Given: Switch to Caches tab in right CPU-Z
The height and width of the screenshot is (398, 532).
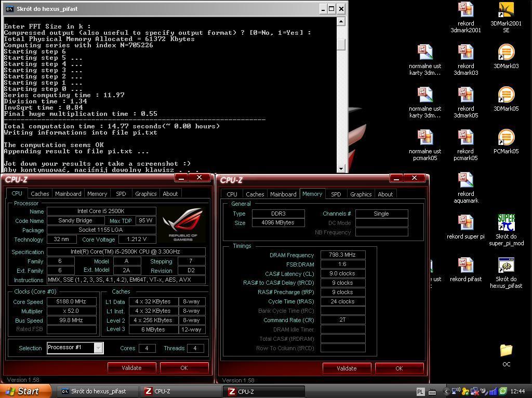Looking at the screenshot, I should 255,194.
